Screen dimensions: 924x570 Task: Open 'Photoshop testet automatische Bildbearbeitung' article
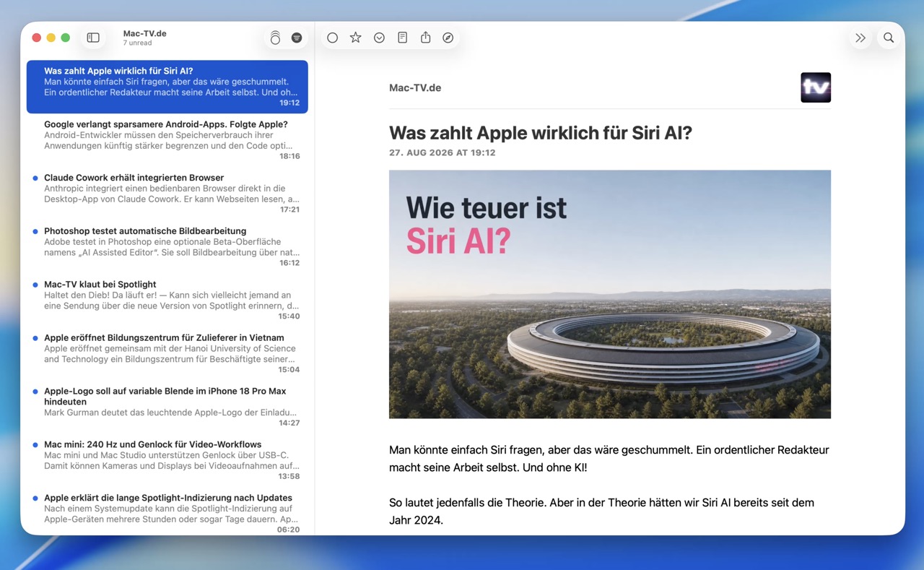point(167,247)
